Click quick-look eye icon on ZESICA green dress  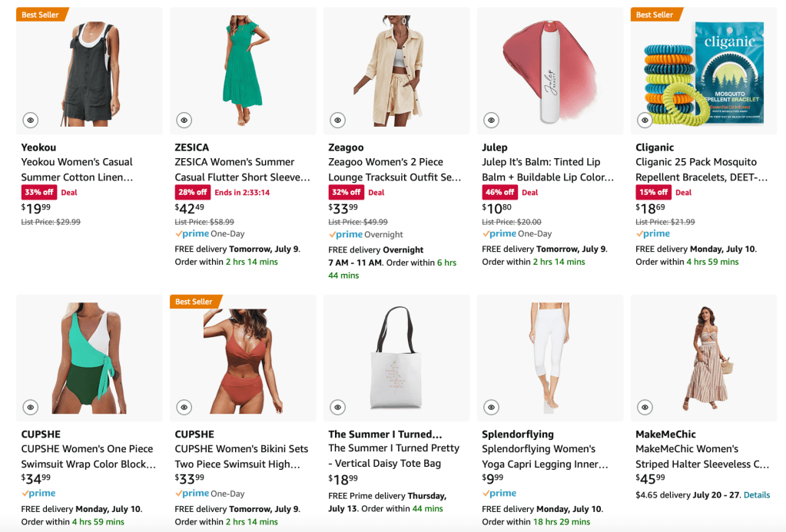pyautogui.click(x=184, y=121)
